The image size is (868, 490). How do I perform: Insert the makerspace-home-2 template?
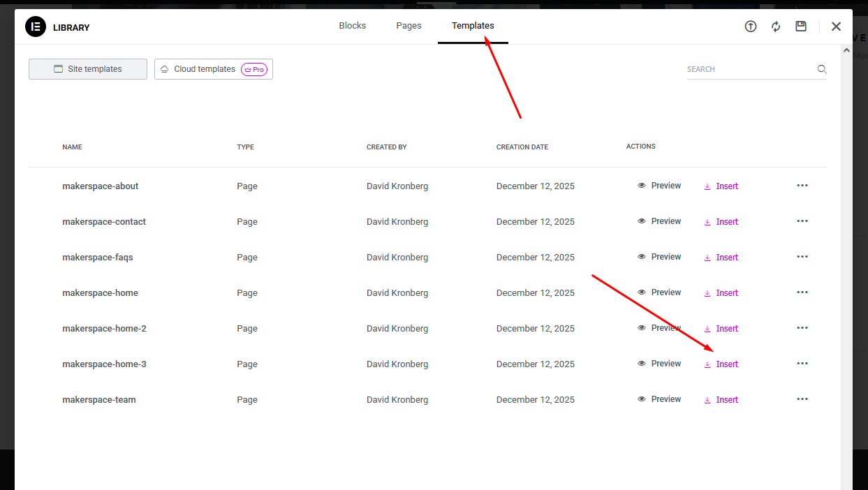click(721, 329)
